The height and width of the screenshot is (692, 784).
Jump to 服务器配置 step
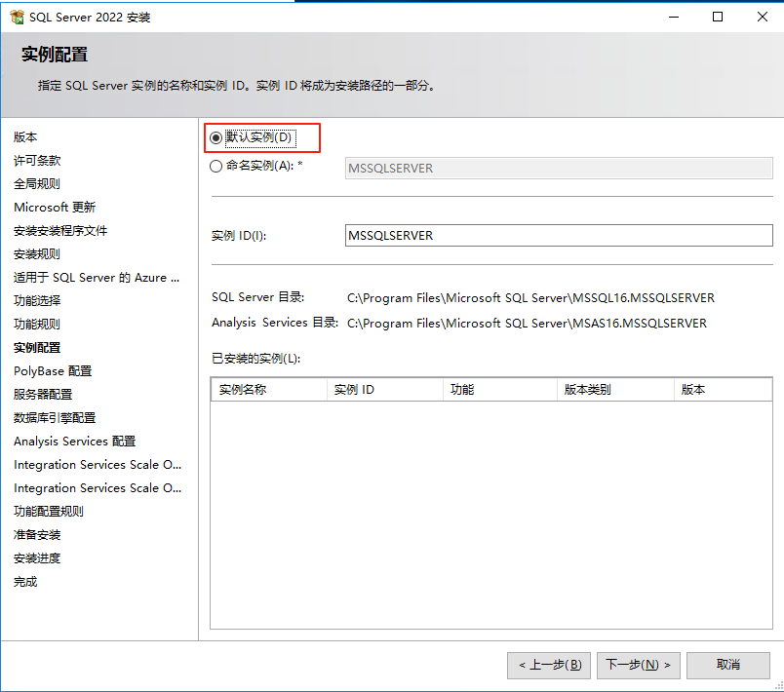[x=43, y=395]
